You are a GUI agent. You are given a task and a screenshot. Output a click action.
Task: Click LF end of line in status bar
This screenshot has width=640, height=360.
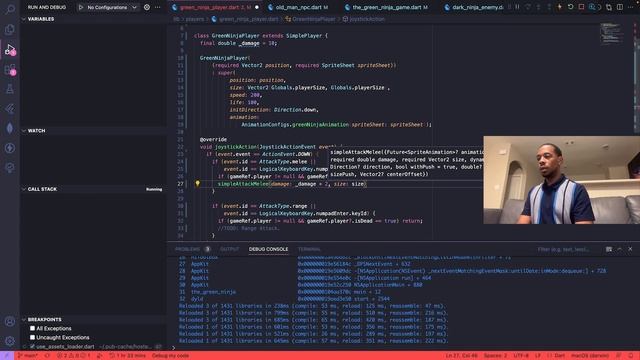click(x=538, y=356)
